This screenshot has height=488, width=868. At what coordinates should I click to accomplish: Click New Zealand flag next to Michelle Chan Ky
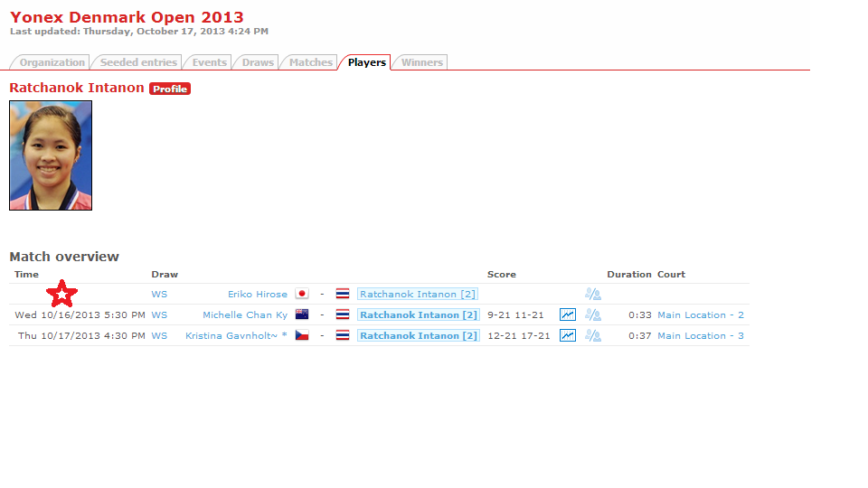coord(302,314)
